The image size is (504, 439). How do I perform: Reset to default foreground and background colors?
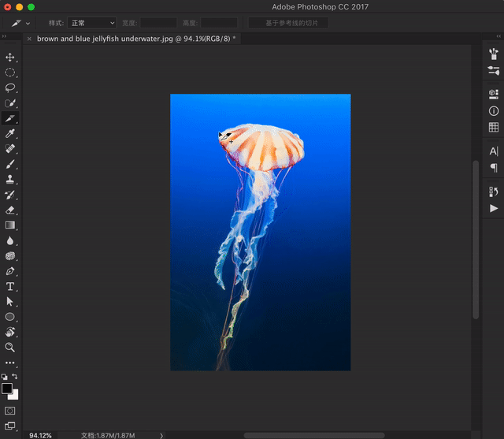(4, 377)
